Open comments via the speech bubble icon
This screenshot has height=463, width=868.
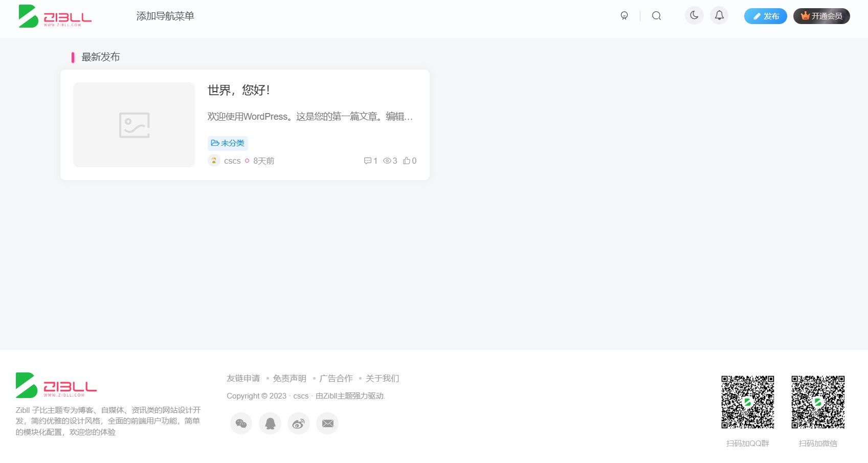tap(368, 160)
